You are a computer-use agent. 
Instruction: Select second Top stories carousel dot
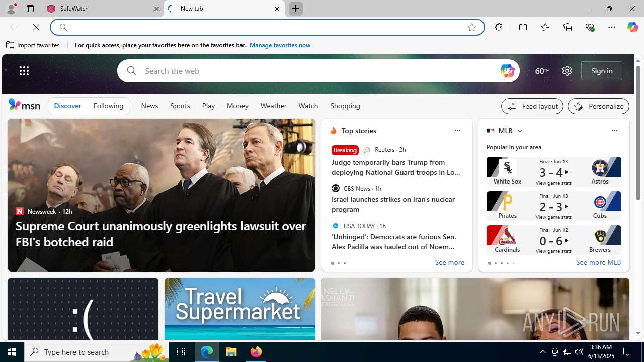[x=338, y=263]
